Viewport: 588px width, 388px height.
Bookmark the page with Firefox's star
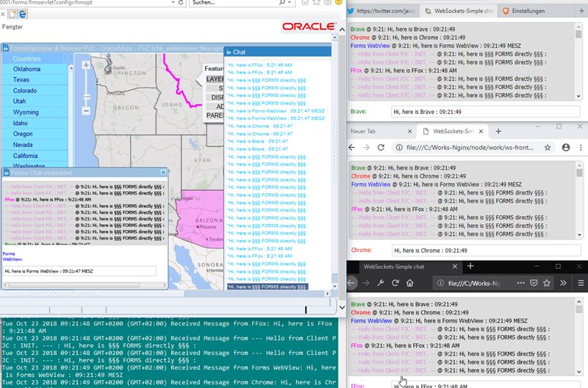[547, 283]
